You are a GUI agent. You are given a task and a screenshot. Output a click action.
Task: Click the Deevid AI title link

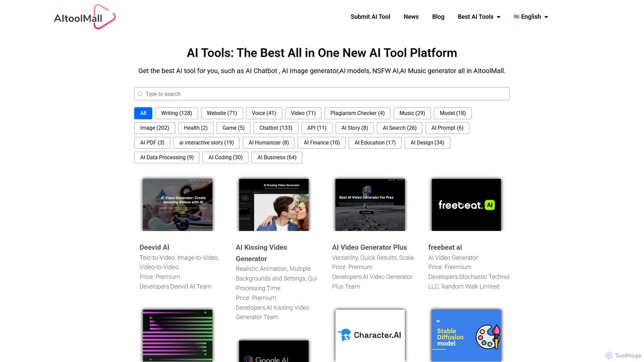[x=154, y=247]
